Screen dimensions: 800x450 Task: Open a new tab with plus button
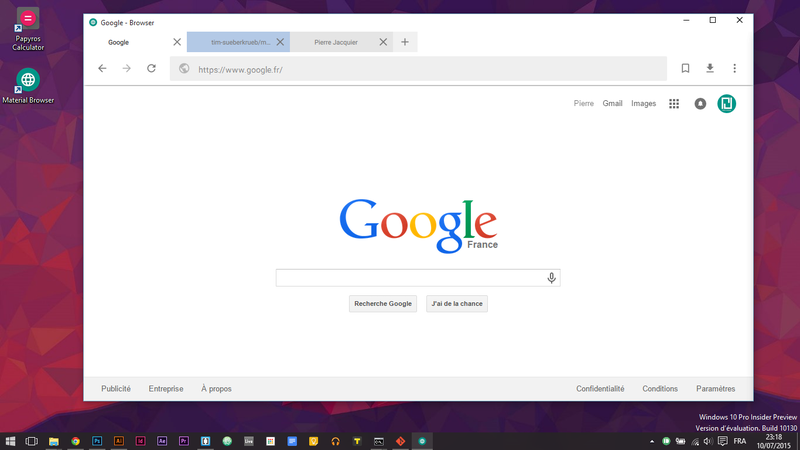(x=405, y=42)
